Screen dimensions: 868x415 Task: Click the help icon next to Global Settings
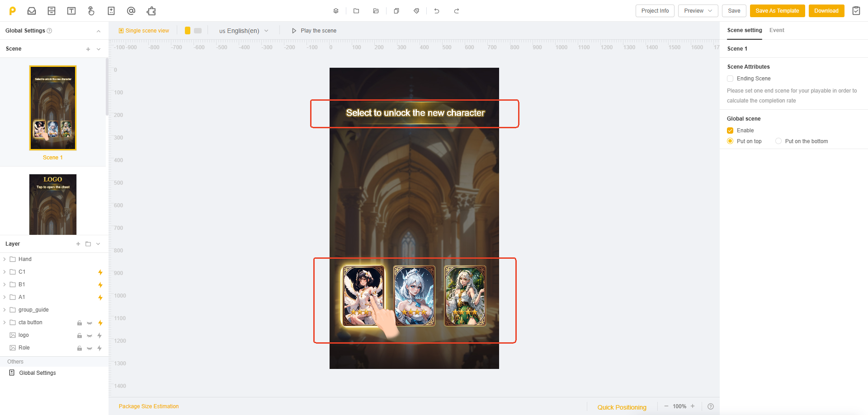click(50, 31)
